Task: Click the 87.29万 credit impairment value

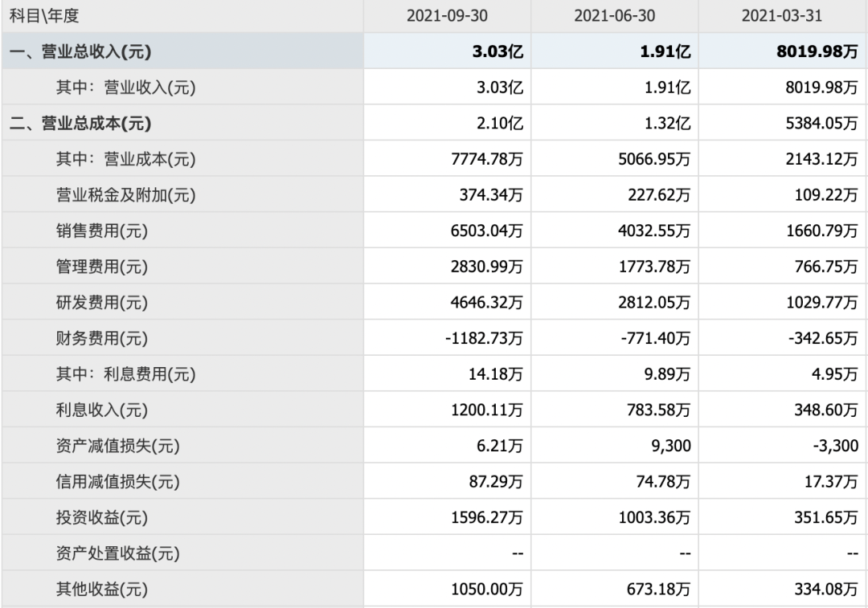Action: [x=496, y=481]
